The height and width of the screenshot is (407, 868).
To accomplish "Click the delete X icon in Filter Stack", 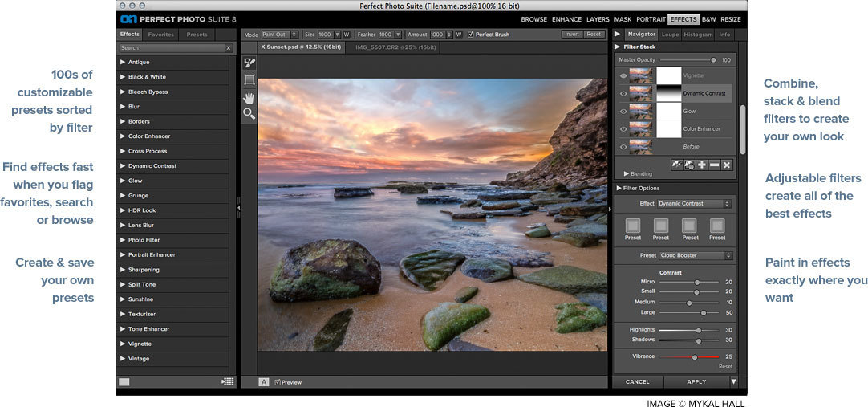I will pyautogui.click(x=727, y=165).
